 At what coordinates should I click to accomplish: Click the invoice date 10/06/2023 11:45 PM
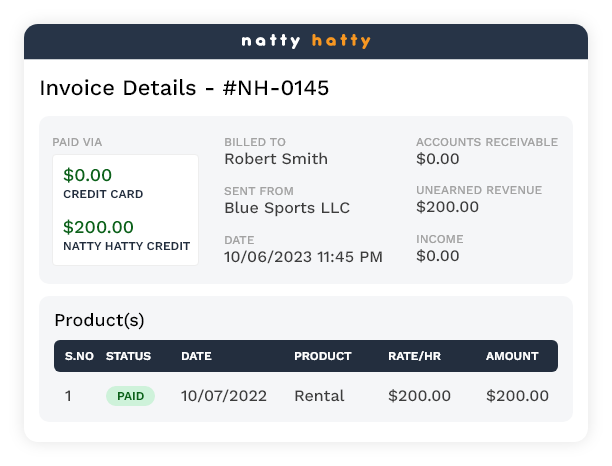[303, 257]
